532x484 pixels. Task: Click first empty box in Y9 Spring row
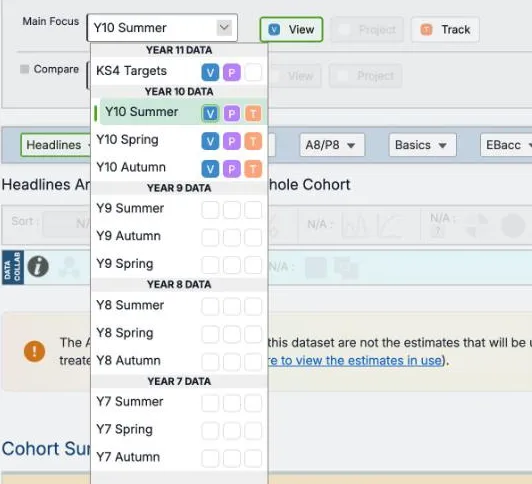(x=210, y=265)
